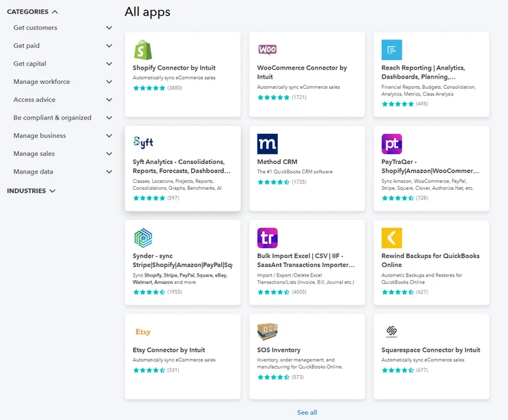508x420 pixels.
Task: Open SOS Inventory title link
Action: (x=279, y=350)
